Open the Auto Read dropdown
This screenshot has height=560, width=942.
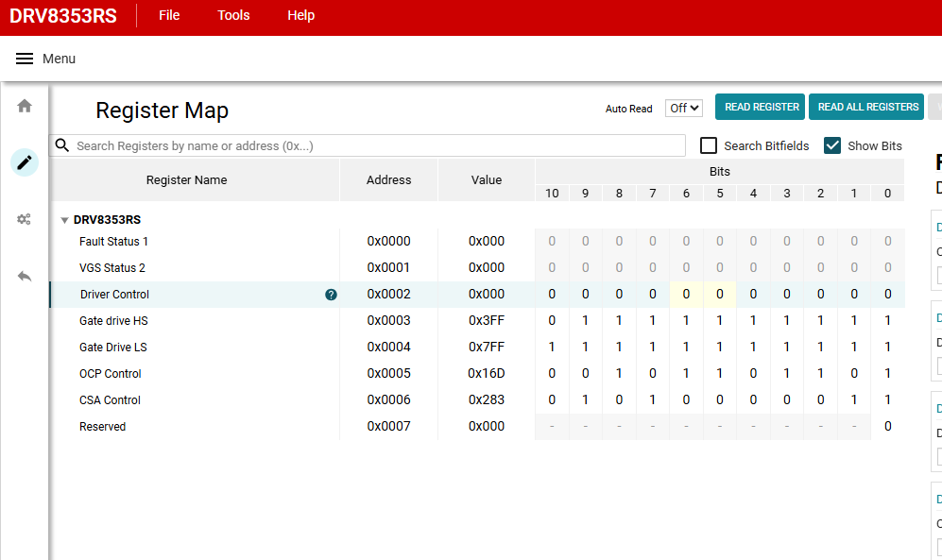pos(684,108)
